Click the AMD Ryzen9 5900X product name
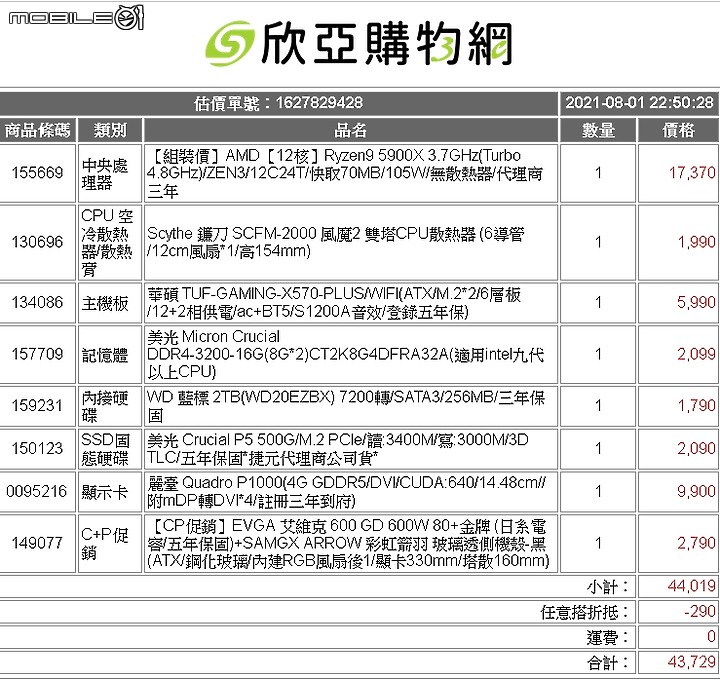The image size is (720, 680). [345, 173]
